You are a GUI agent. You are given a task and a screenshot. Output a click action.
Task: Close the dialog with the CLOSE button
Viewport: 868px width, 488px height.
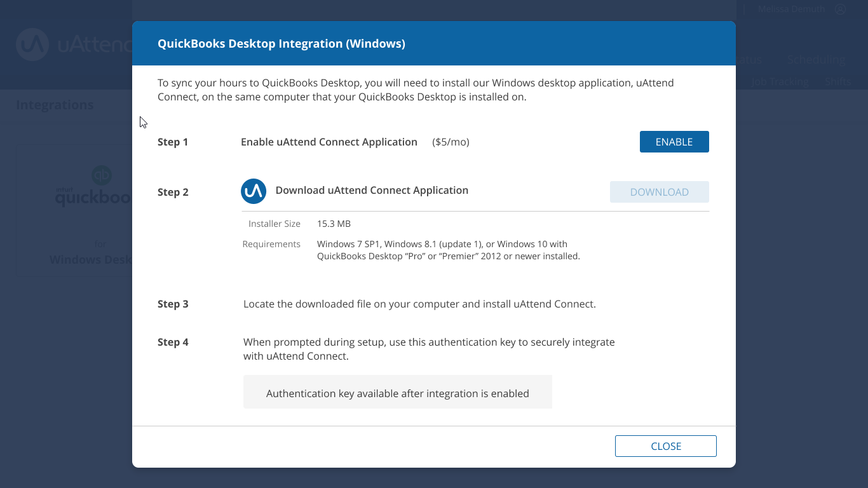click(x=666, y=446)
